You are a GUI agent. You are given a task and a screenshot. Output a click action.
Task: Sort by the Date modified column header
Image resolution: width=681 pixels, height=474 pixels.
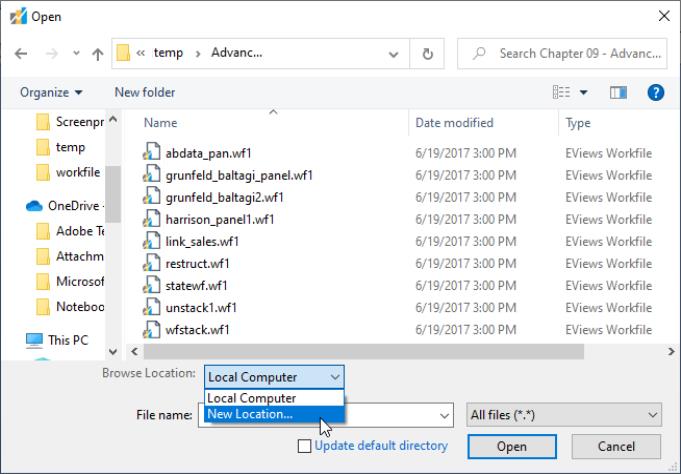[454, 123]
